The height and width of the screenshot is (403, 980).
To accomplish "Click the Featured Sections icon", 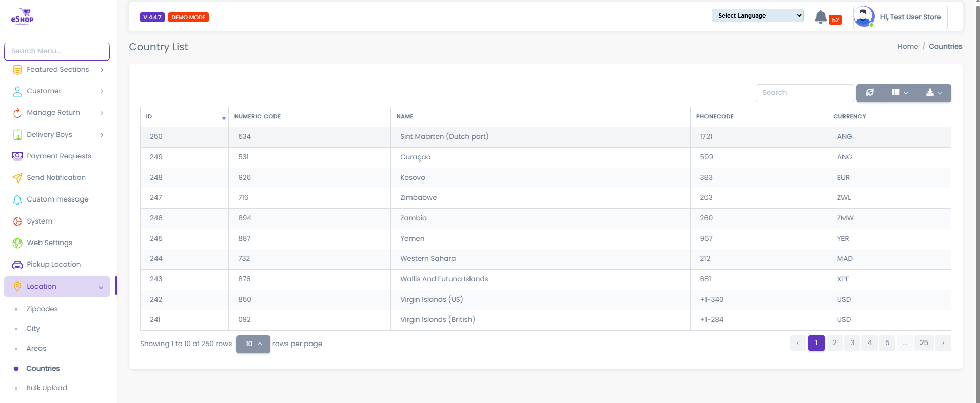I will point(17,70).
